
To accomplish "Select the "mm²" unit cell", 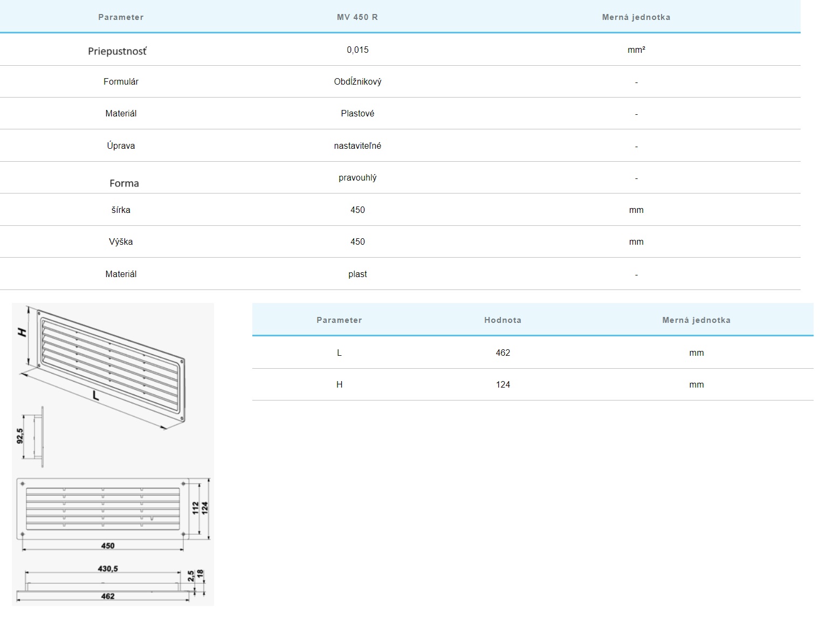I will click(x=636, y=50).
